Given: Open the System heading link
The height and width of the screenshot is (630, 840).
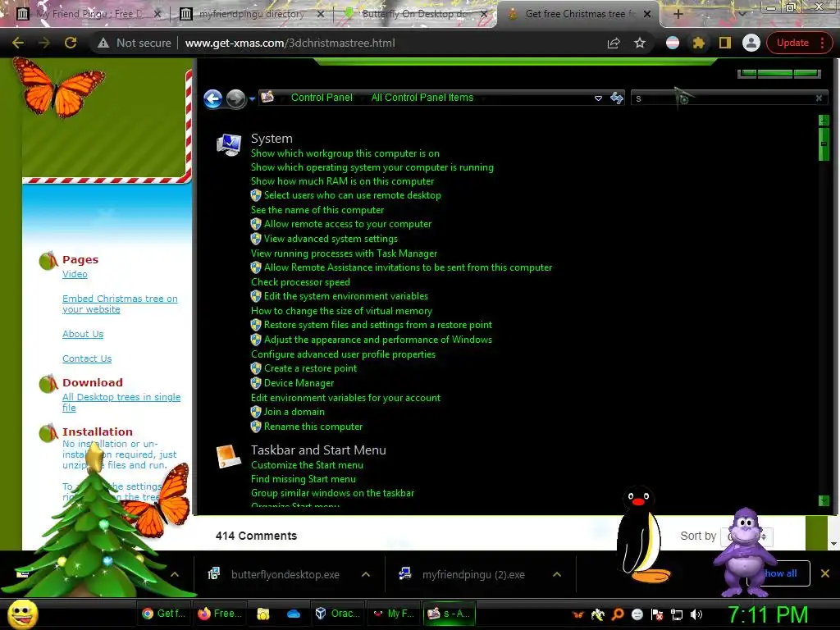Looking at the screenshot, I should (x=272, y=138).
